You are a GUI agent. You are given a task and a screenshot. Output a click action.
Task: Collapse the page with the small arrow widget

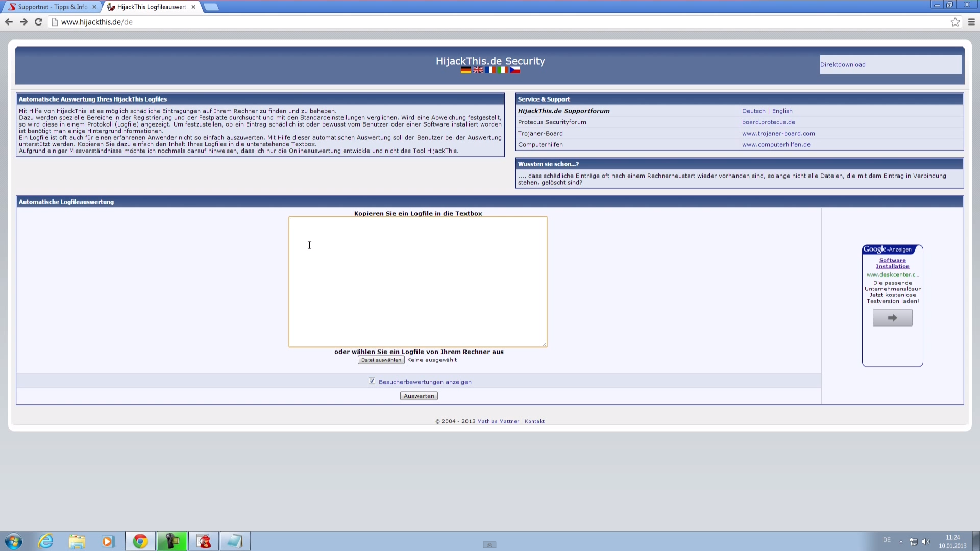(489, 544)
